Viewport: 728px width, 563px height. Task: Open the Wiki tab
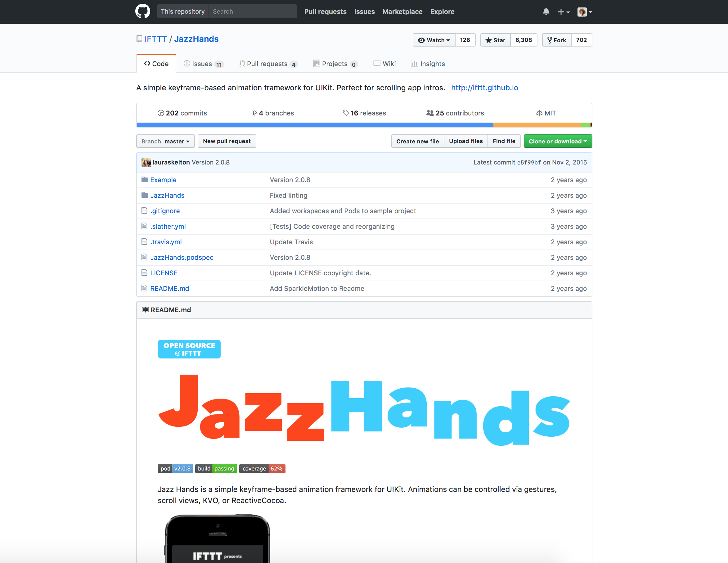[x=384, y=64]
